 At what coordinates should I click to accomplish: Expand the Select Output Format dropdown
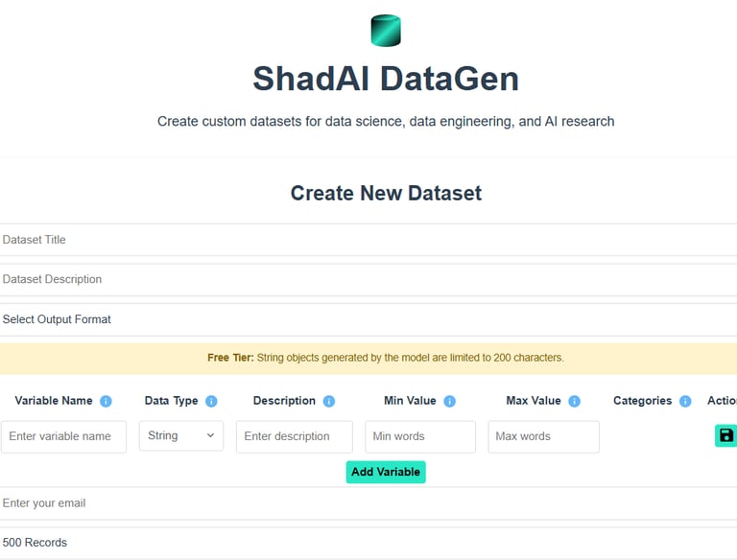(x=368, y=319)
